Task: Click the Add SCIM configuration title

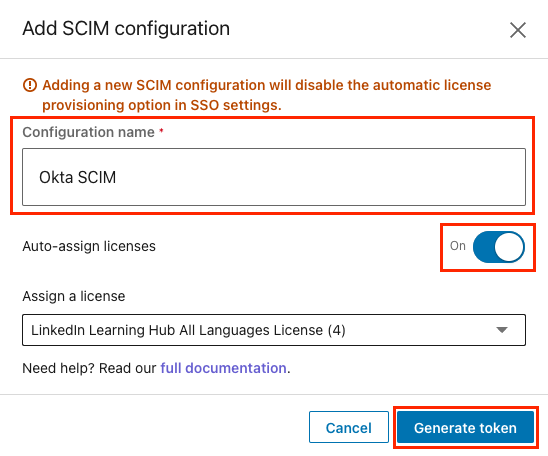Action: pyautogui.click(x=126, y=29)
